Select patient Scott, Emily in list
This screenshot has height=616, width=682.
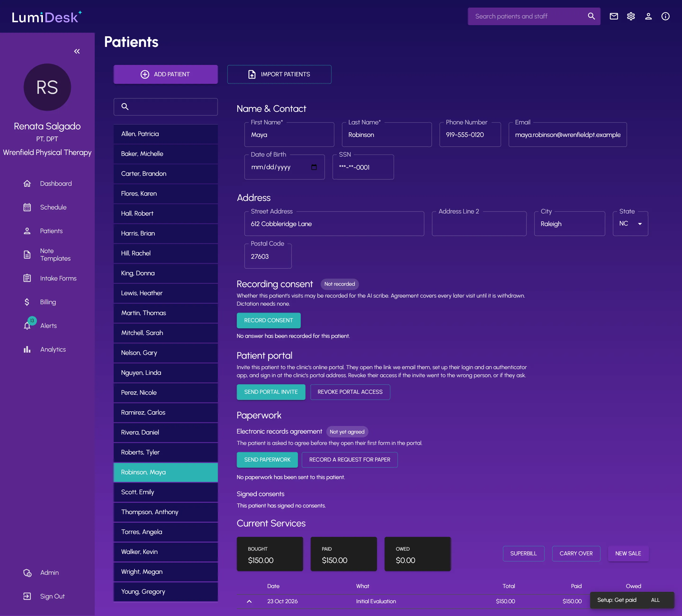(166, 492)
